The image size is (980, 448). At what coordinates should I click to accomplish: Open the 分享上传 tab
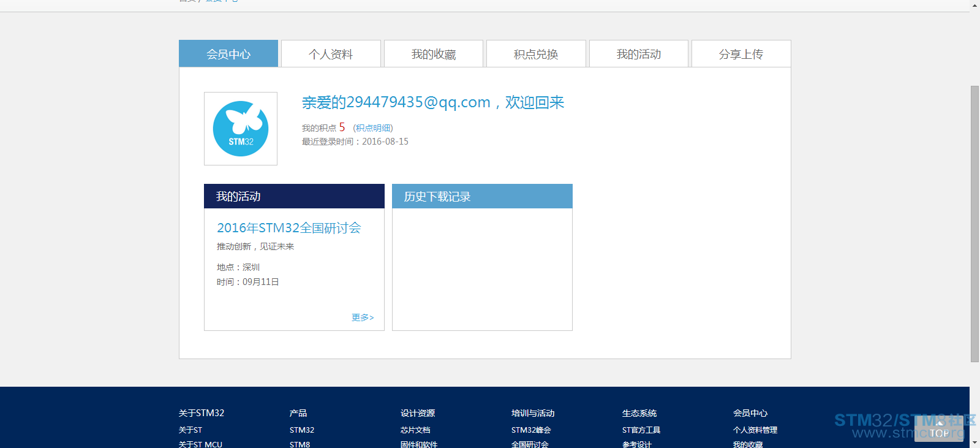point(741,54)
